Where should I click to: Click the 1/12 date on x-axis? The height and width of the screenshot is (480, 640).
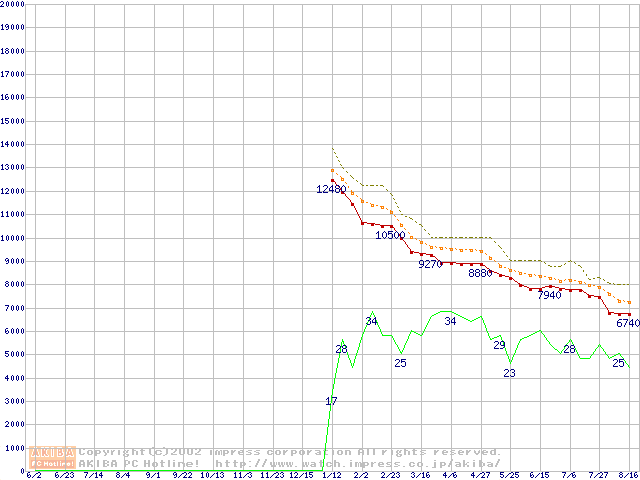tap(331, 475)
